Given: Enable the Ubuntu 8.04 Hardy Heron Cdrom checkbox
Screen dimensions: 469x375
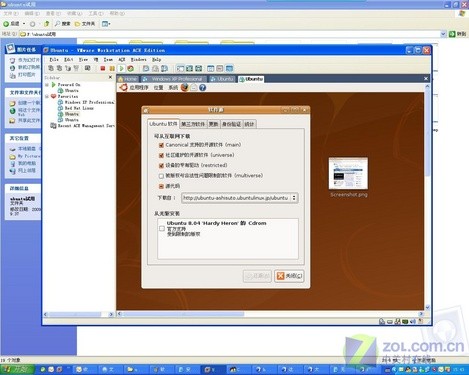Looking at the screenshot, I should coord(162,229).
